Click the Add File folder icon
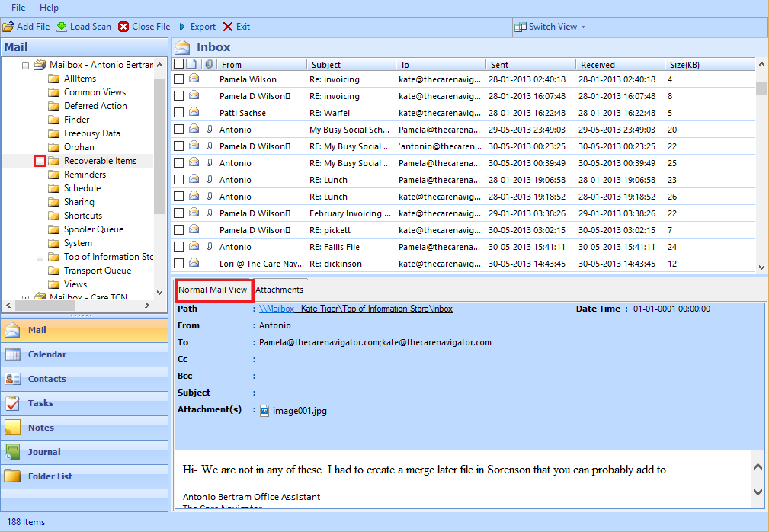Image resolution: width=769 pixels, height=532 pixels. (x=8, y=27)
